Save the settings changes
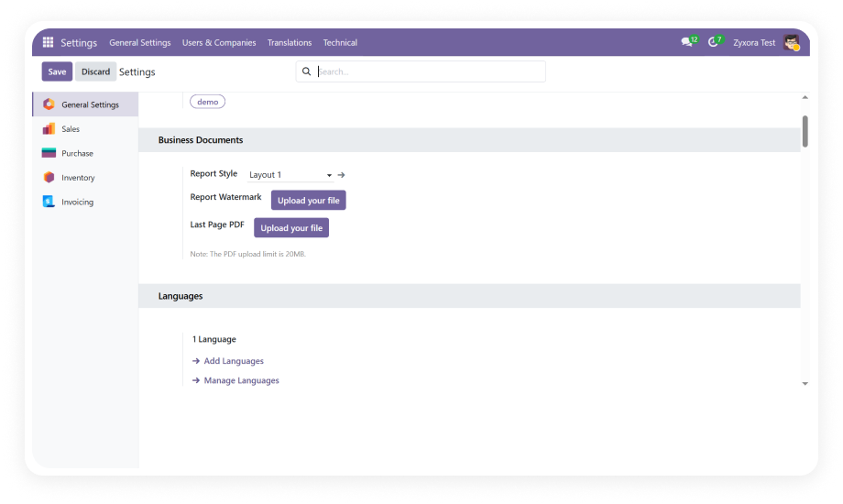 click(x=57, y=71)
